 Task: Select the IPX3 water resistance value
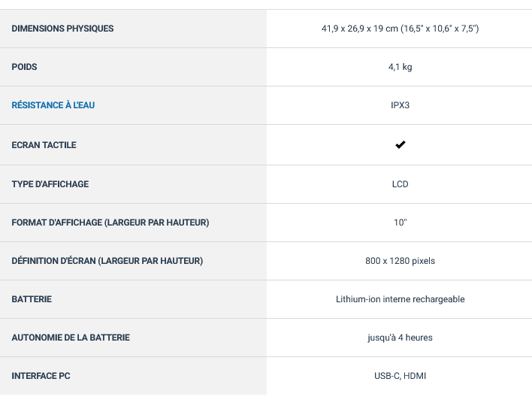[x=400, y=105]
